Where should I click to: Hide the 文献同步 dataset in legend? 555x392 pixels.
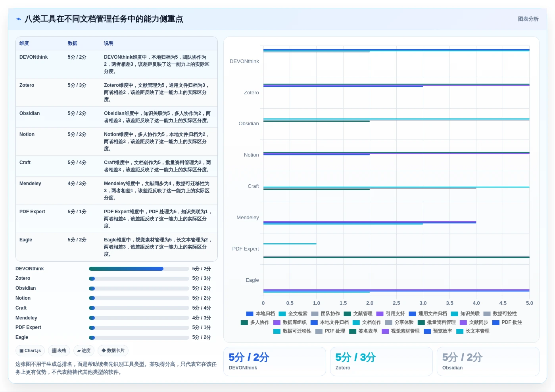click(x=474, y=323)
